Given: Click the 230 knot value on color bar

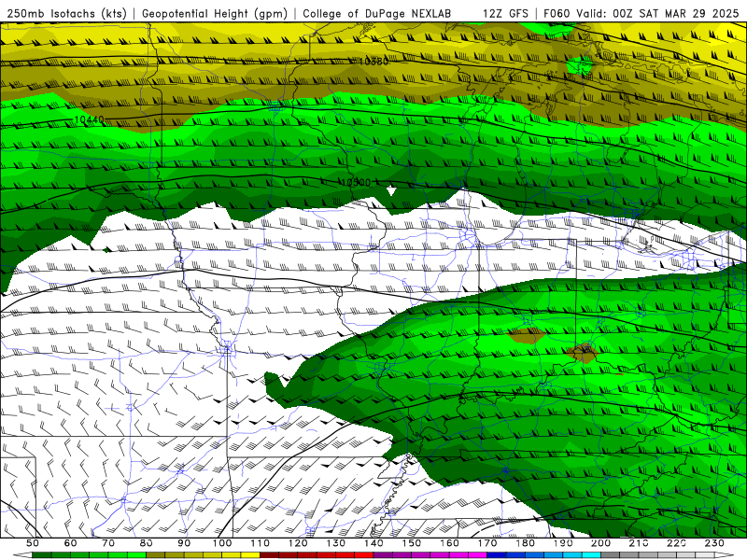Looking at the screenshot, I should click(x=714, y=543).
